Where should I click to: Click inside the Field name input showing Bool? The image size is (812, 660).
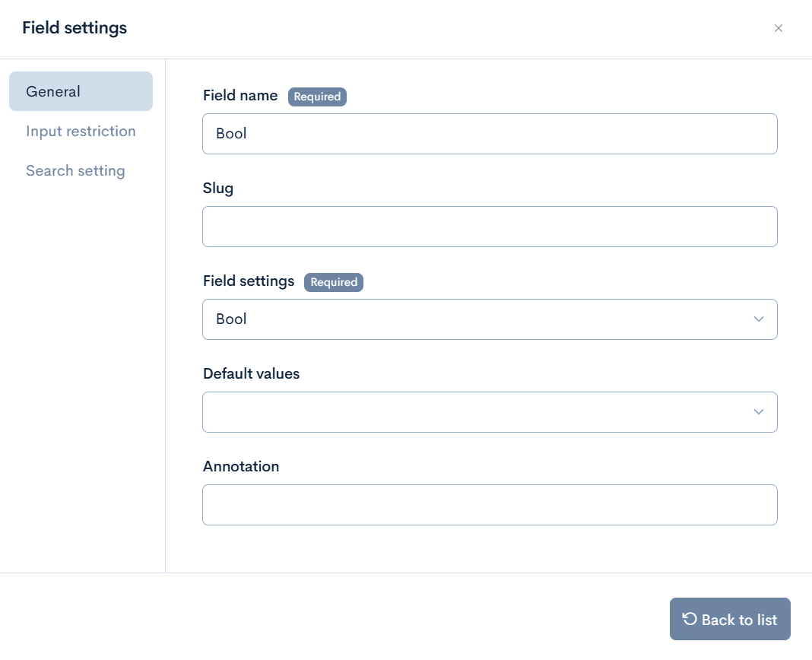click(490, 133)
